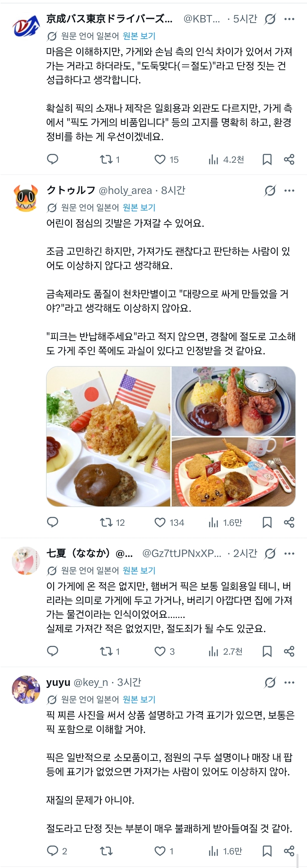Show original text (원본 보기) for 京成バス tweet
307x868 pixels.
[139, 36]
